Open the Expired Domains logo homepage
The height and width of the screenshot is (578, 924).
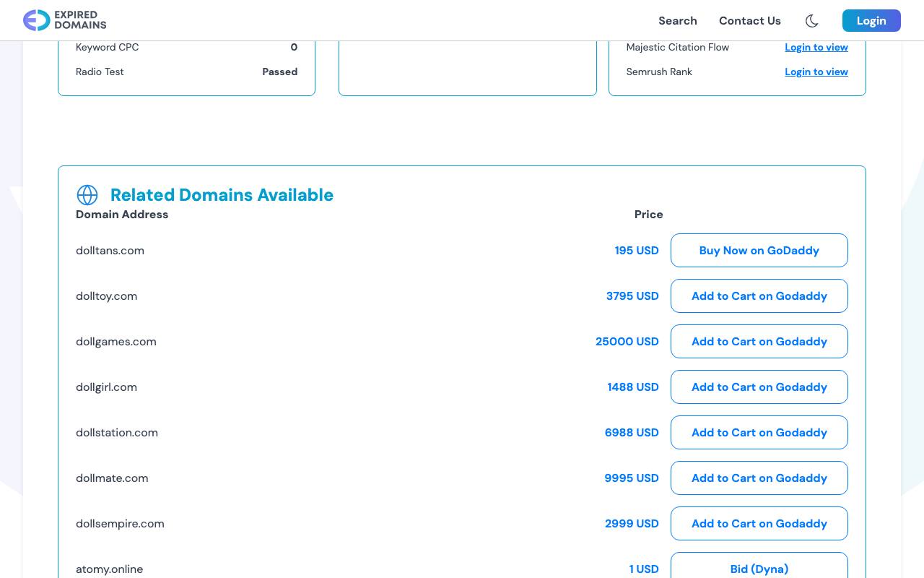point(65,20)
